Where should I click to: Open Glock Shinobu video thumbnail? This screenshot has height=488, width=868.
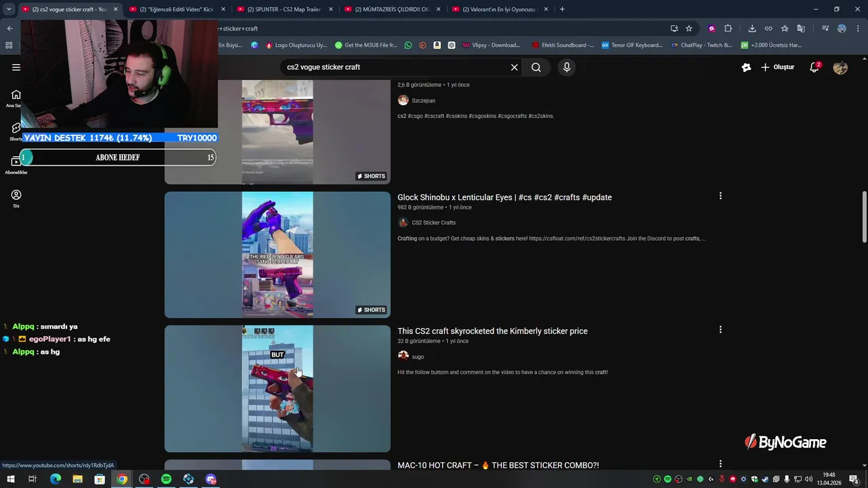point(277,255)
